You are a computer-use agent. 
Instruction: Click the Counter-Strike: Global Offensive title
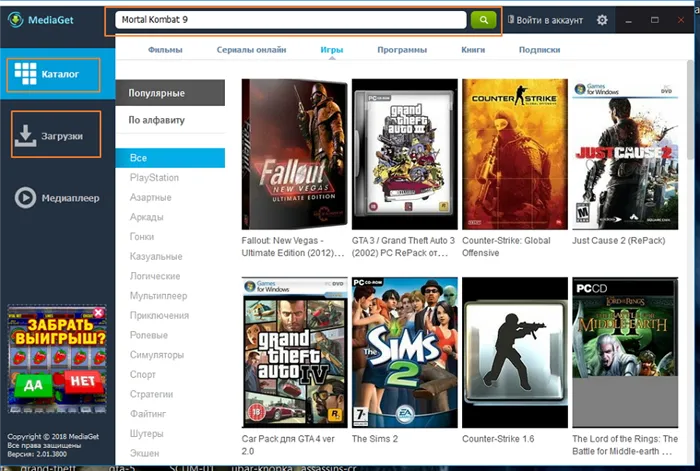pyautogui.click(x=506, y=246)
